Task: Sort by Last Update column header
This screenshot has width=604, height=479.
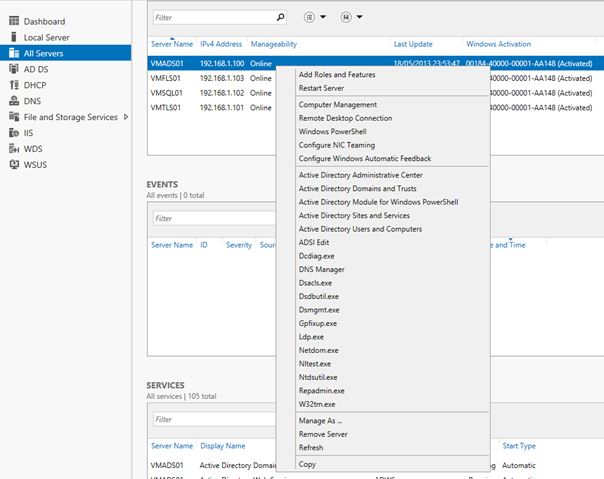Action: 413,44
